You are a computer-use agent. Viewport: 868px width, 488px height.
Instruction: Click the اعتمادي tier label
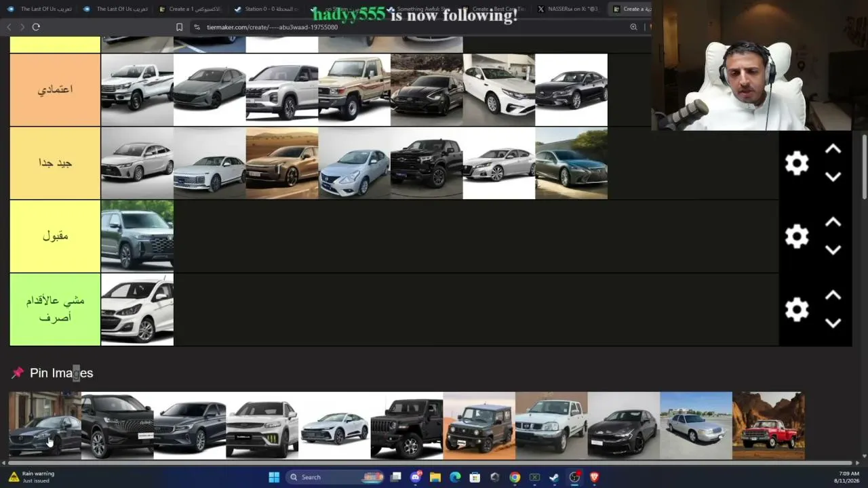55,89
